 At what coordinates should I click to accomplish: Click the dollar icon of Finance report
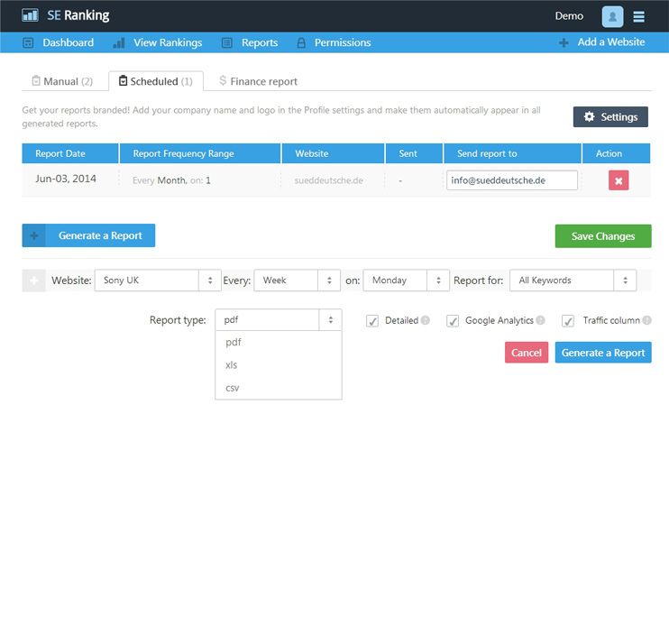[223, 80]
